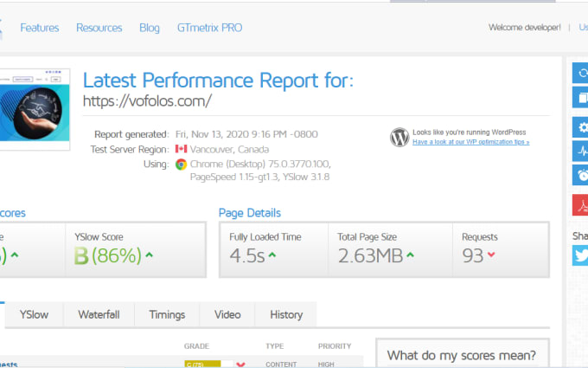The height and width of the screenshot is (368, 588).
Task: Click the vofolos.com site screenshot thumbnail
Action: point(35,109)
